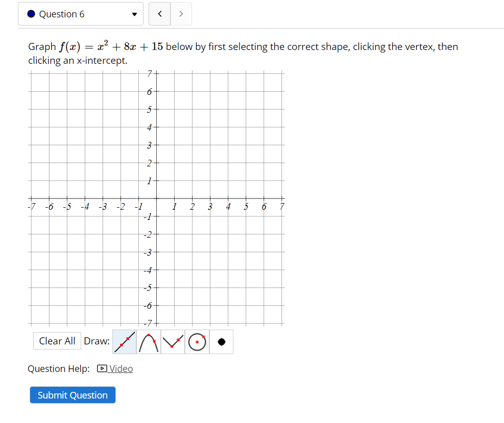Expand the question selector list
The height and width of the screenshot is (423, 504).
coord(80,14)
